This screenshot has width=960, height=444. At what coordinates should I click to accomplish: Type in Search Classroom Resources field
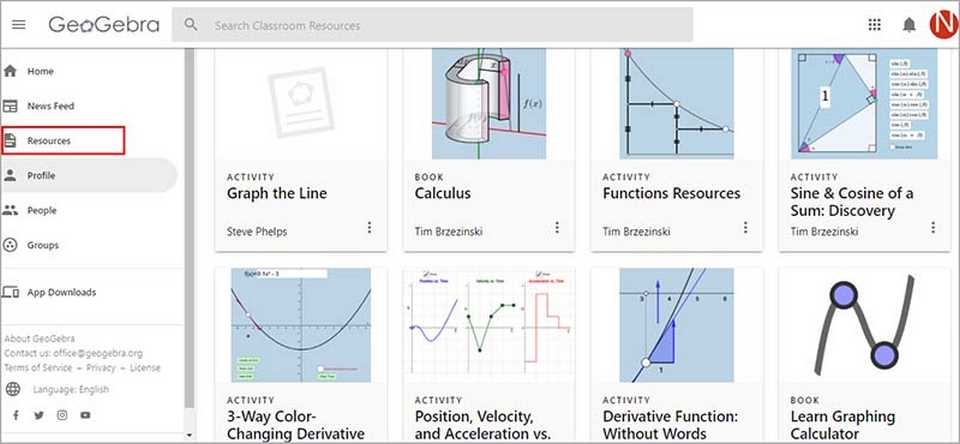(x=440, y=25)
